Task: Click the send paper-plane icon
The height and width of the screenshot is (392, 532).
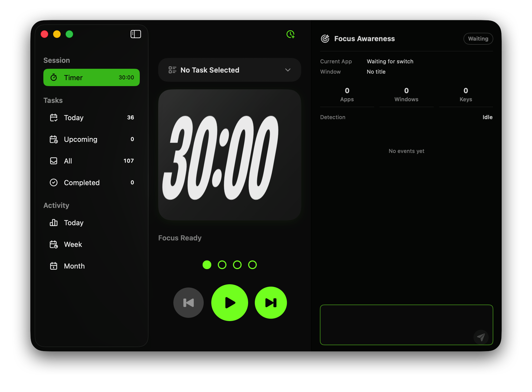Action: click(481, 337)
